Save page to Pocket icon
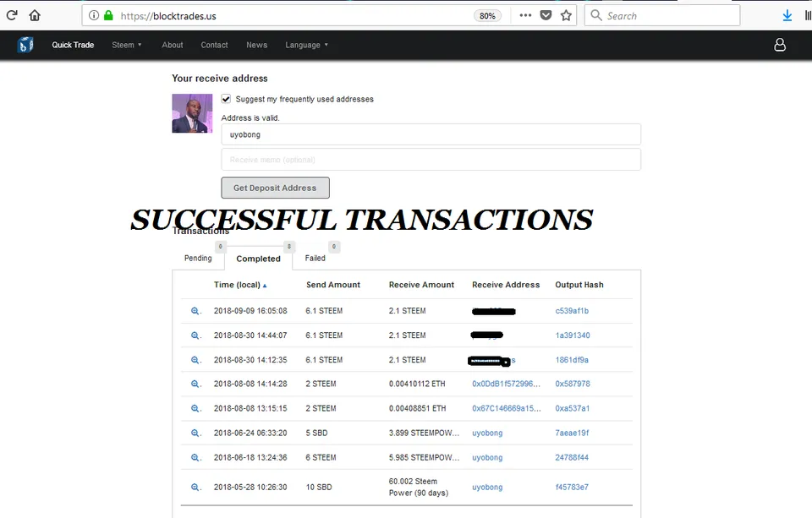 click(546, 15)
